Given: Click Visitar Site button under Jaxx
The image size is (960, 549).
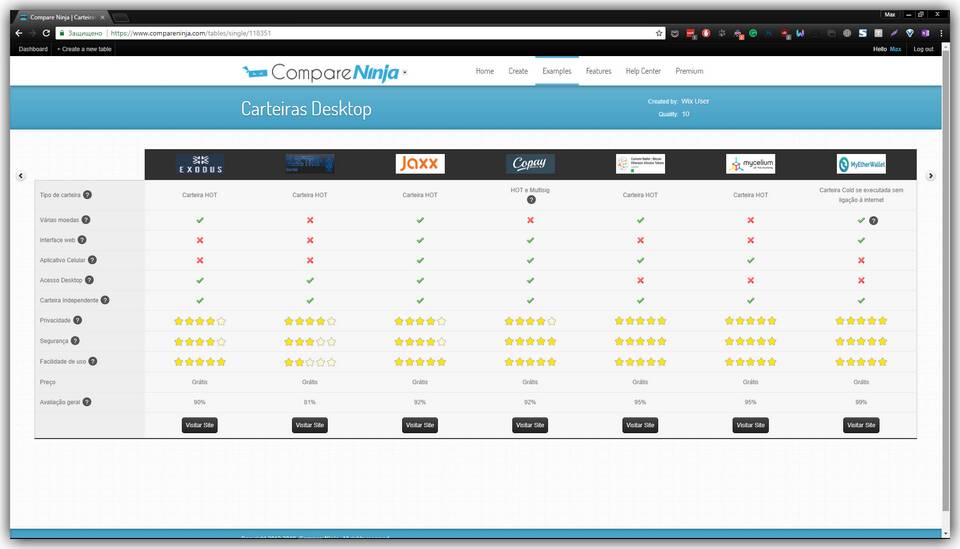Looking at the screenshot, I should 420,425.
